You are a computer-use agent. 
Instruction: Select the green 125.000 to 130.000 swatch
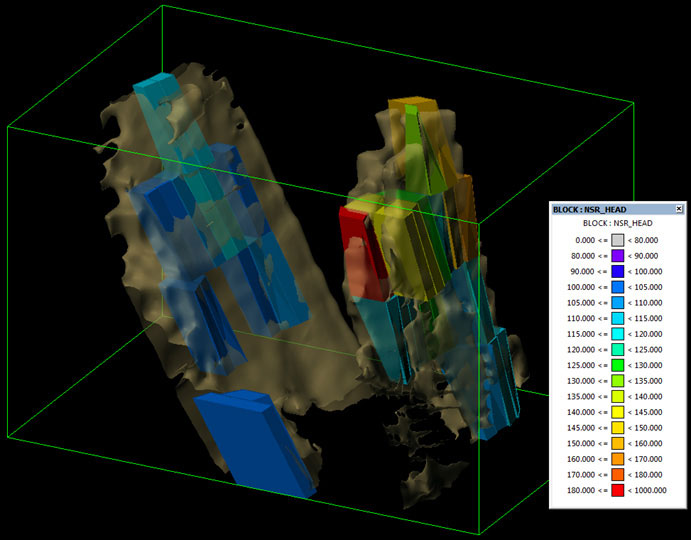point(618,365)
